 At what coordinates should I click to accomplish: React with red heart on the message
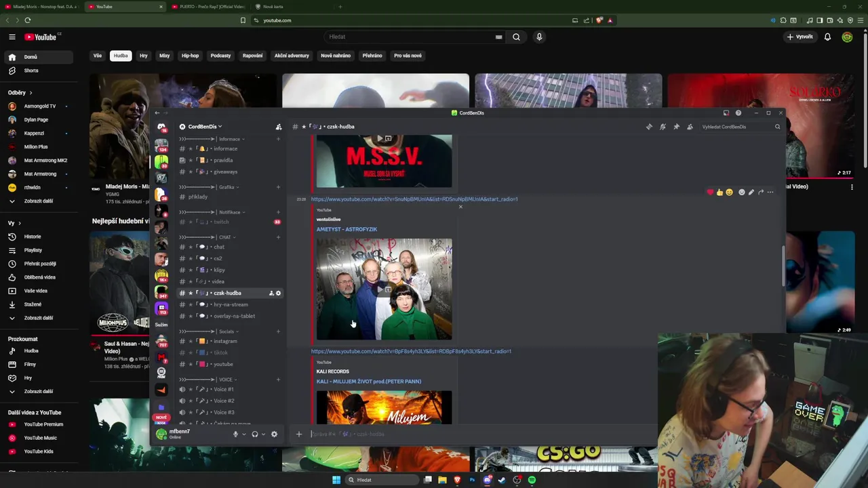tap(710, 192)
